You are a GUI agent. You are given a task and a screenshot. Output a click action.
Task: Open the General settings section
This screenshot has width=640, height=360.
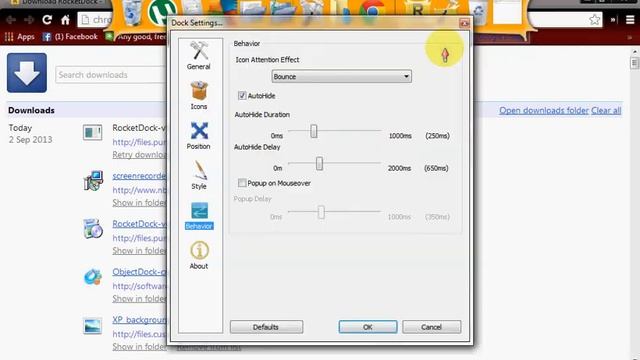199,56
